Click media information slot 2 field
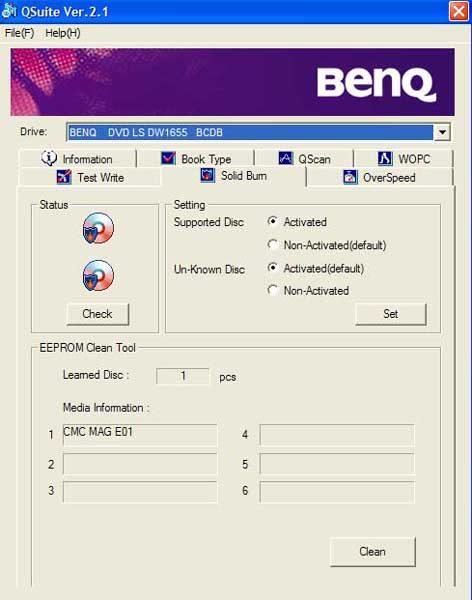The image size is (472, 600). [x=140, y=464]
